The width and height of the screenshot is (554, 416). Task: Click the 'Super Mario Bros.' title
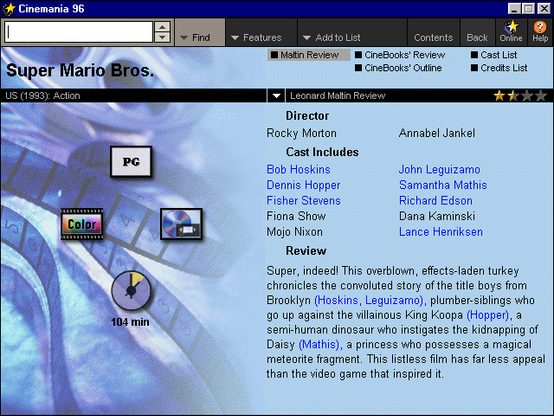point(80,70)
